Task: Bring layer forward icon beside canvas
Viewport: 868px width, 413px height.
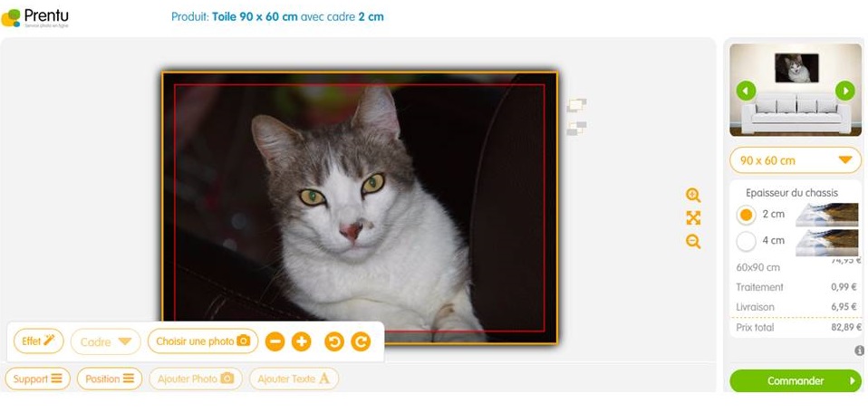Action: 577,105
